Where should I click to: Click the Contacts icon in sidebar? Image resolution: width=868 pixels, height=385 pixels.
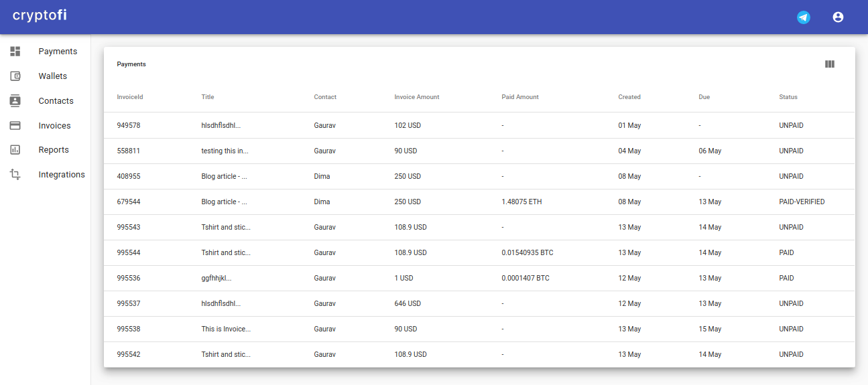click(x=15, y=101)
